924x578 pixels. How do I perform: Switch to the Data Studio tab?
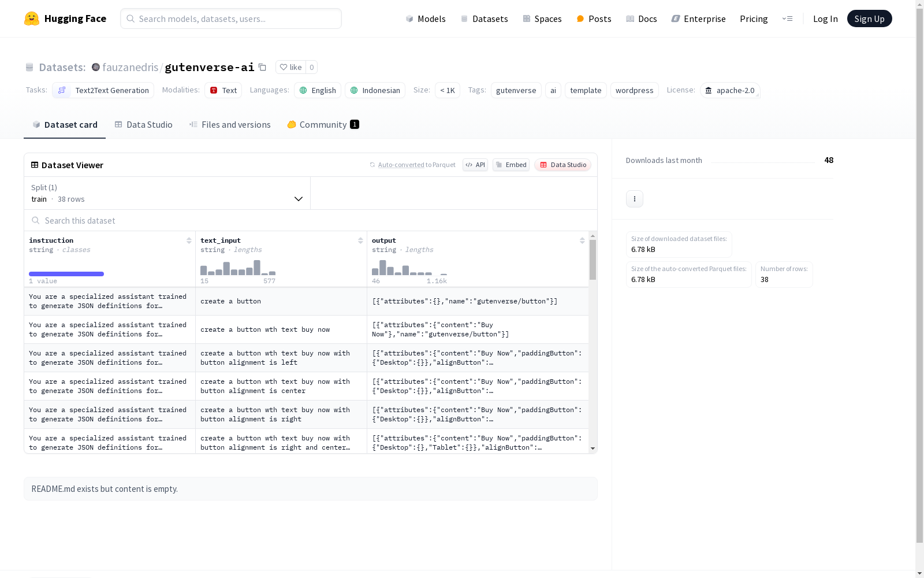pyautogui.click(x=144, y=124)
